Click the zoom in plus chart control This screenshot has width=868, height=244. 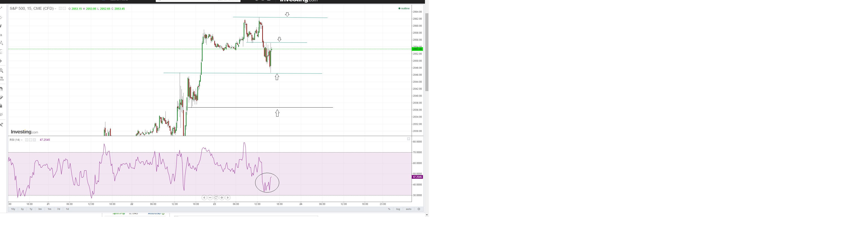(x=222, y=198)
